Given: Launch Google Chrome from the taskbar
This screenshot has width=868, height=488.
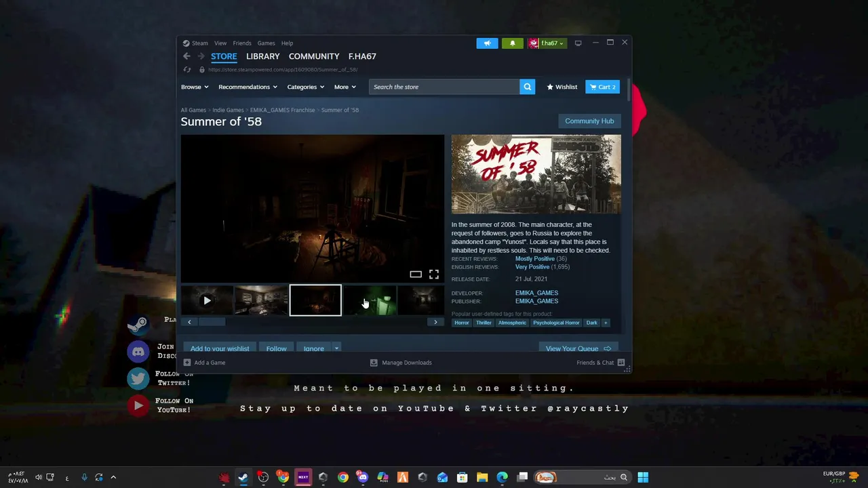Looking at the screenshot, I should [x=343, y=477].
